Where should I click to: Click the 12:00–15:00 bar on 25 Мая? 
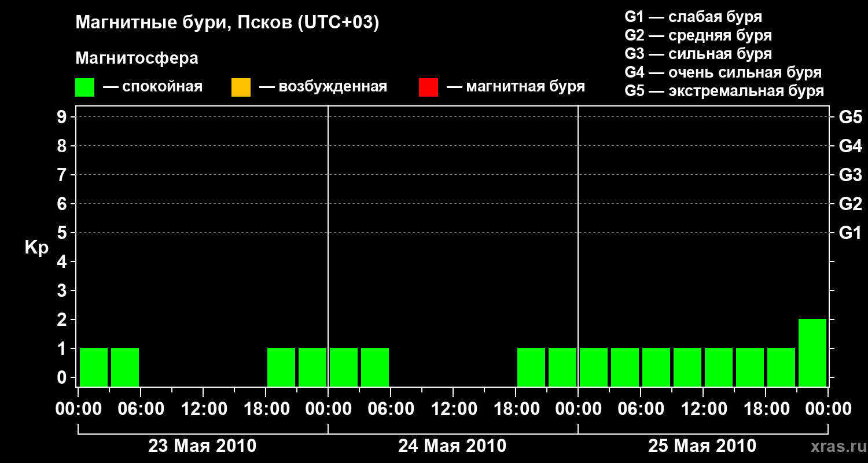(x=719, y=367)
